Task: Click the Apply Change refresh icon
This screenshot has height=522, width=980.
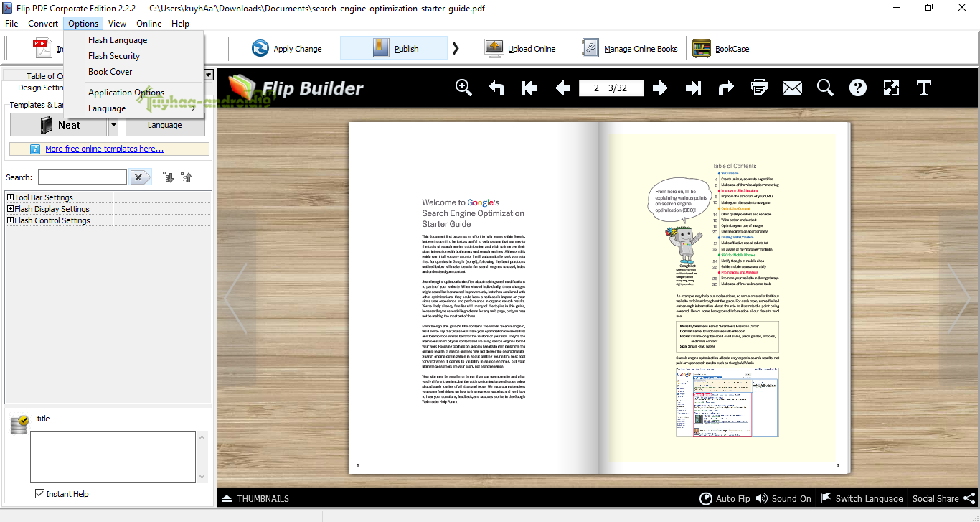Action: [x=260, y=48]
